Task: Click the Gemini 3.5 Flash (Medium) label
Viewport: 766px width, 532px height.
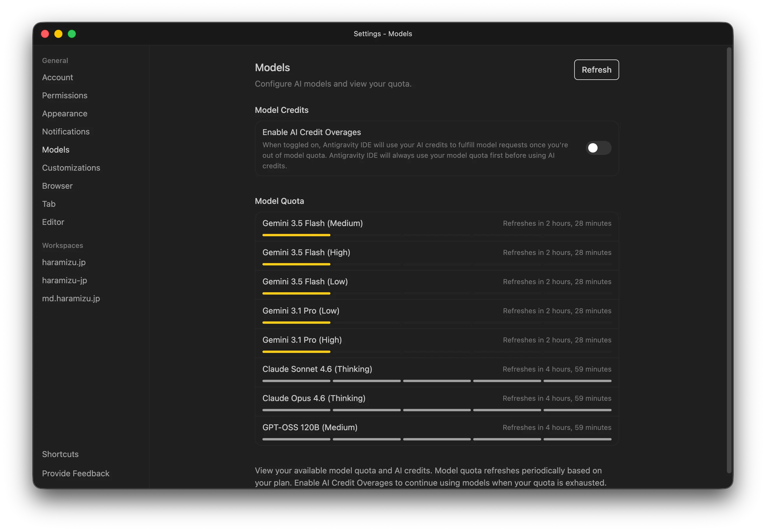Action: click(x=313, y=223)
